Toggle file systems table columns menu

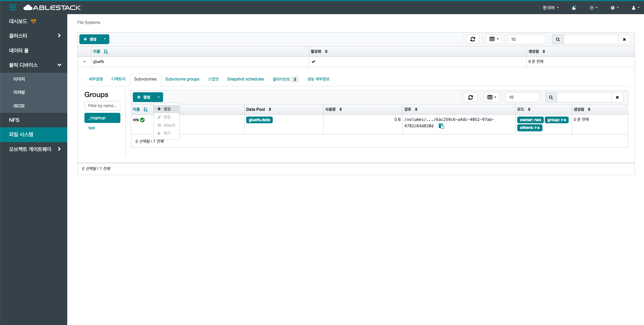pyautogui.click(x=493, y=39)
